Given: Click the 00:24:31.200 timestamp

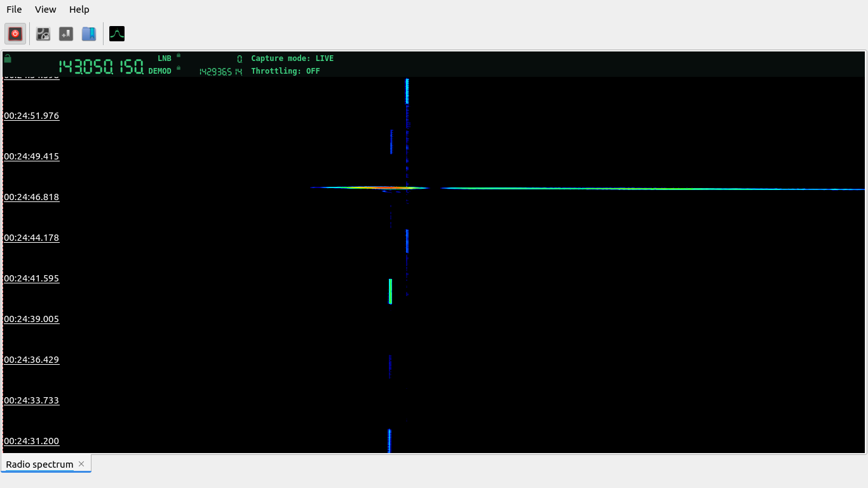Looking at the screenshot, I should tap(31, 441).
